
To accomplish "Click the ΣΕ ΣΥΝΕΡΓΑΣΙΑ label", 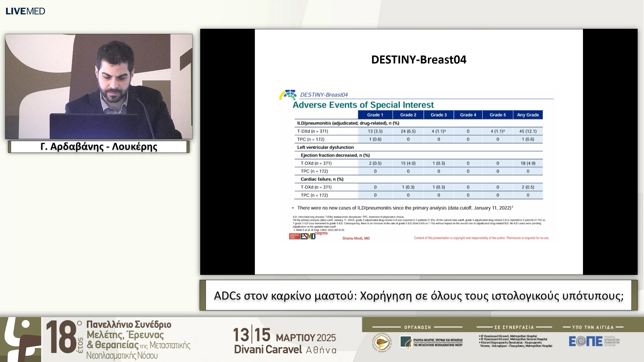I will [x=514, y=327].
